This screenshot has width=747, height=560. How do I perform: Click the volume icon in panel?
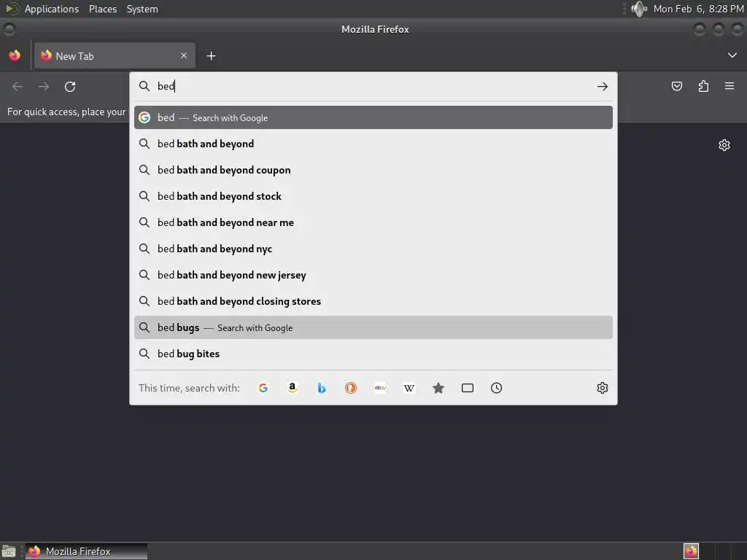639,9
